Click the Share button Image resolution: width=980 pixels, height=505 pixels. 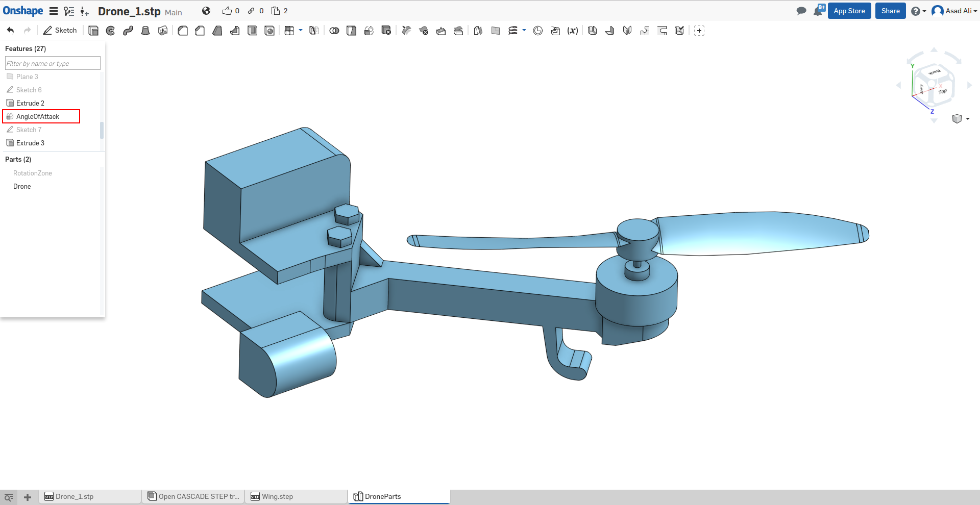pyautogui.click(x=890, y=11)
